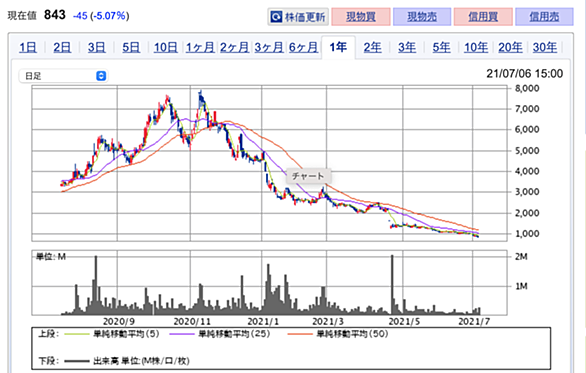Click the 信用売 button
This screenshot has height=373, width=586.
tap(544, 17)
